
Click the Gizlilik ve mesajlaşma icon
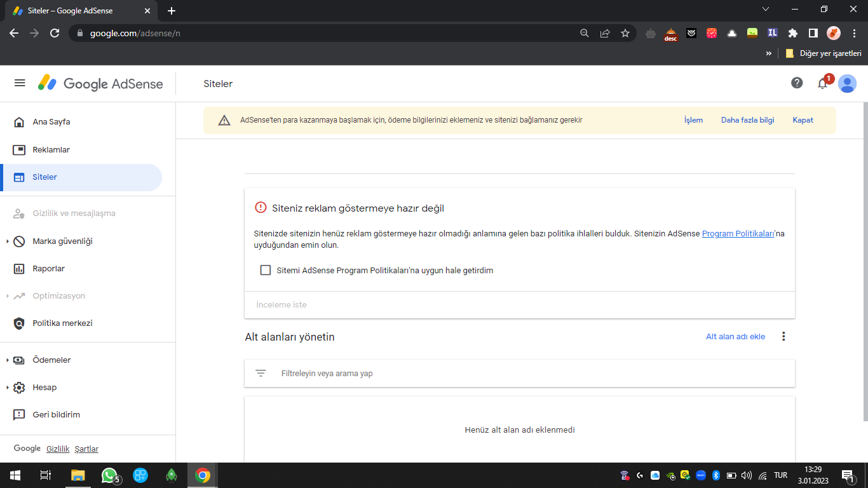[x=20, y=213]
